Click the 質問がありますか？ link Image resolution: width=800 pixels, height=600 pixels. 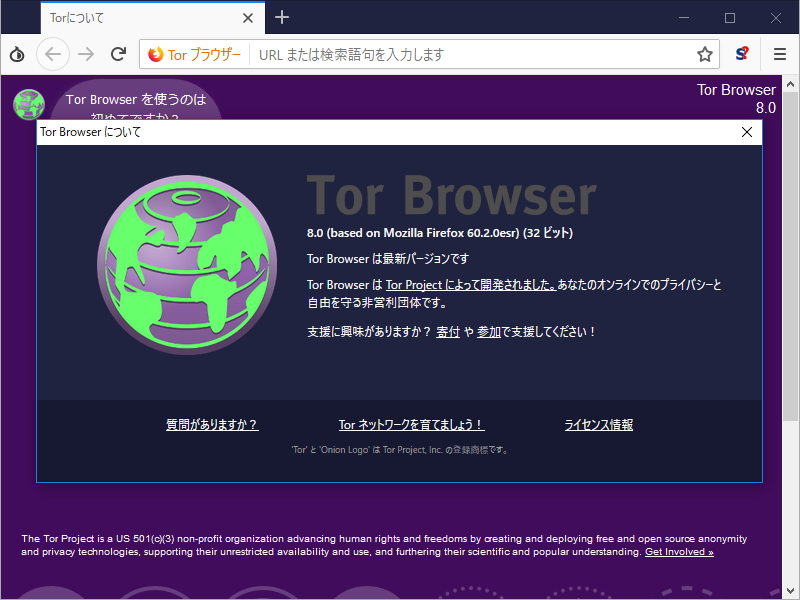pyautogui.click(x=213, y=424)
